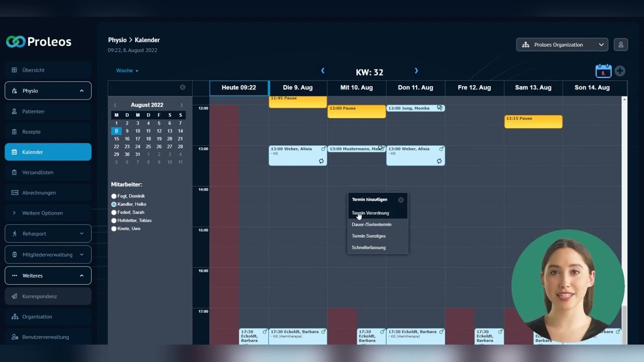Expand the Mitgliederverwaltung section
The width and height of the screenshot is (644, 362).
pyautogui.click(x=48, y=255)
